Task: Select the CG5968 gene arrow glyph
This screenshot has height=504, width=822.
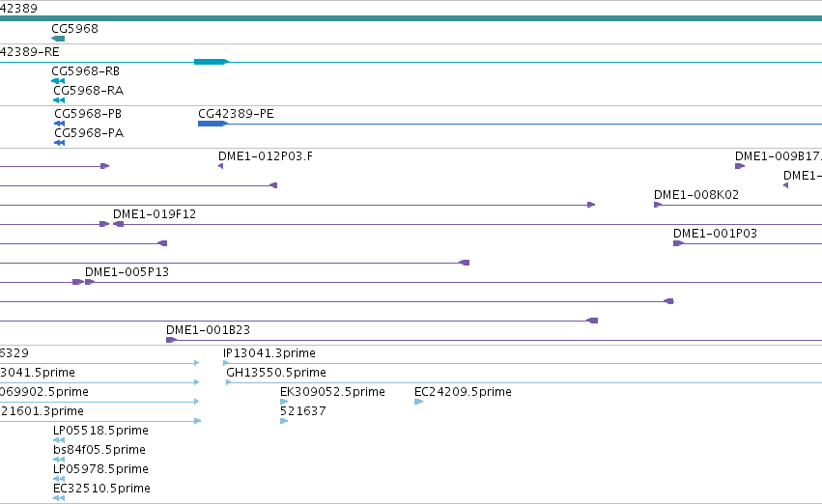Action: (58, 39)
